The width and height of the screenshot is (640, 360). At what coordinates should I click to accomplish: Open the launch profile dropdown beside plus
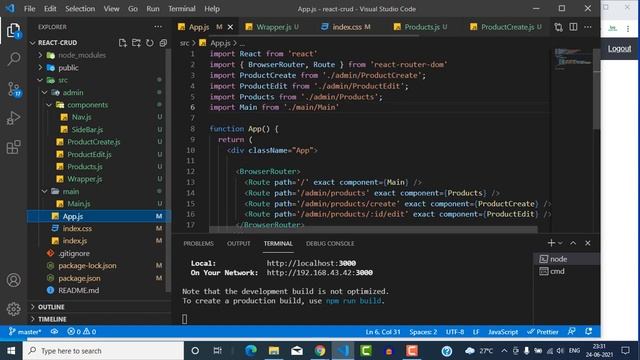coord(560,243)
